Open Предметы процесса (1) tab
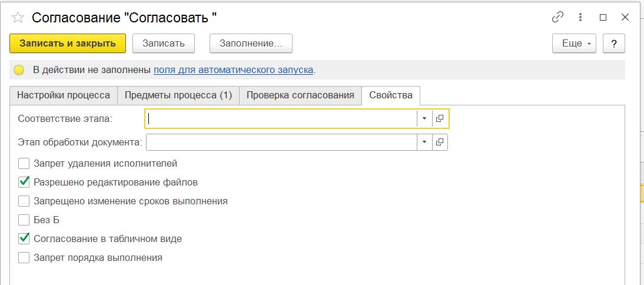Viewport: 644px width, 285px height. (x=178, y=95)
